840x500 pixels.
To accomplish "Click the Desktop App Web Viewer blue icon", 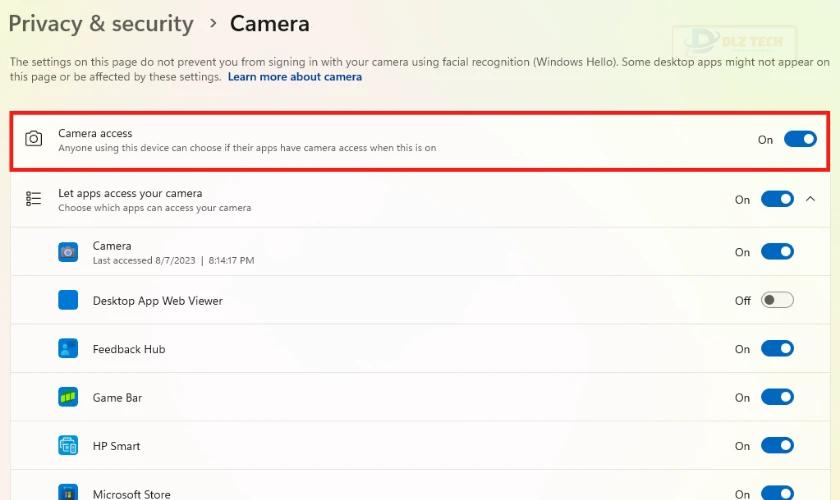I will pos(68,300).
